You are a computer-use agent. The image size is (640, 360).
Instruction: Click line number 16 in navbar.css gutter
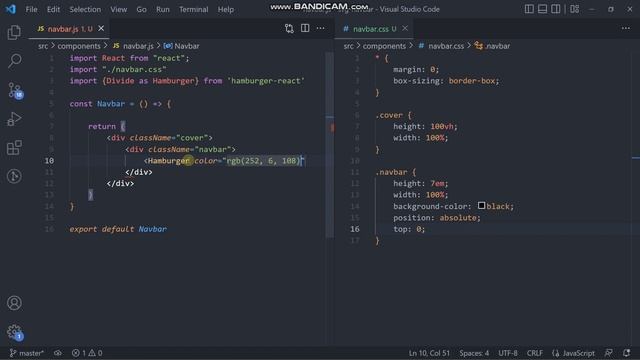[355, 229]
